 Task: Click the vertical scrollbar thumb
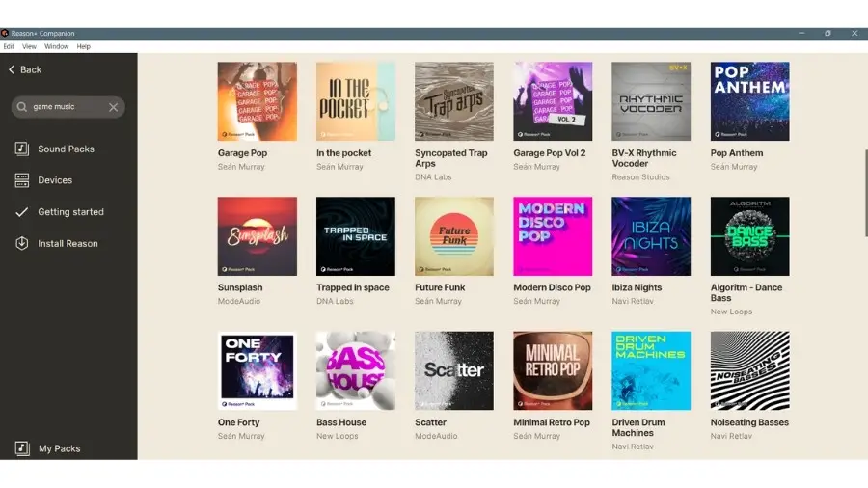tap(865, 193)
